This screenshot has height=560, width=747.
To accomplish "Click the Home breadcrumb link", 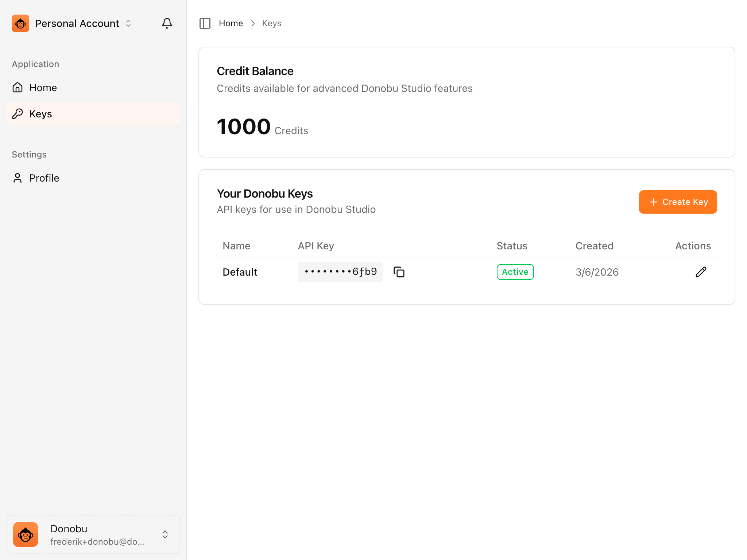I will [x=231, y=23].
